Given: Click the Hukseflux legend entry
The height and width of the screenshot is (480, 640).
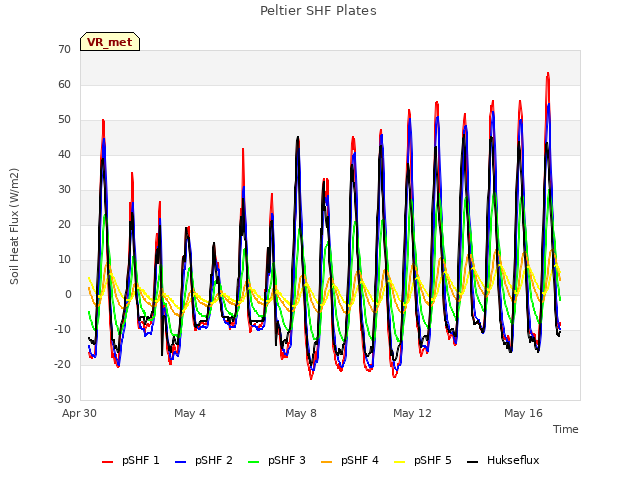Looking at the screenshot, I should point(503,460).
